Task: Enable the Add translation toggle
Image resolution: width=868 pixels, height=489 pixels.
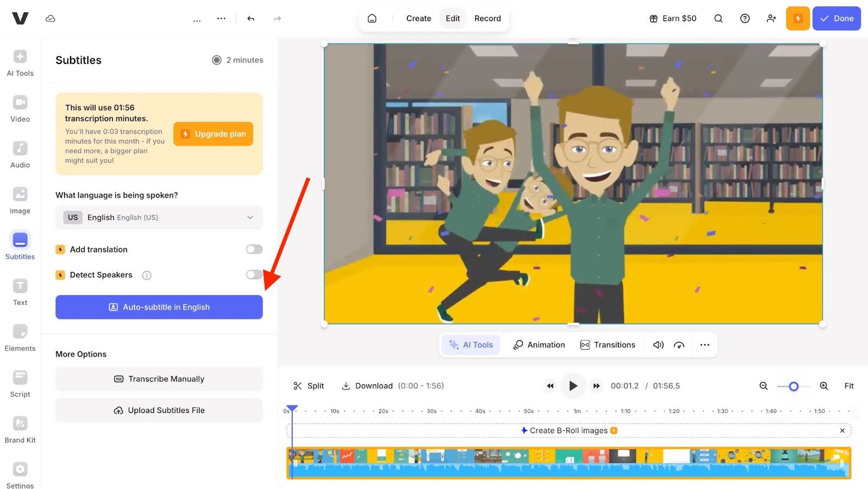Action: pos(254,249)
